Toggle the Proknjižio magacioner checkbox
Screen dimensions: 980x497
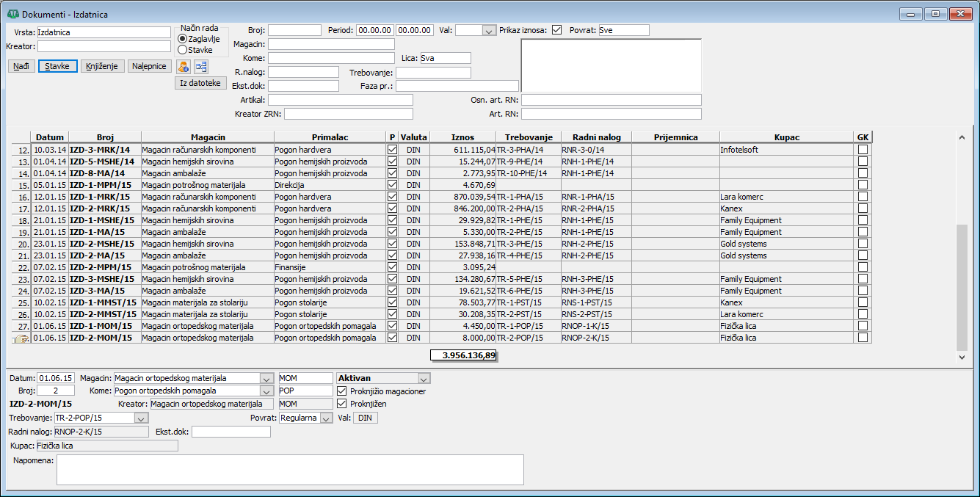(341, 391)
